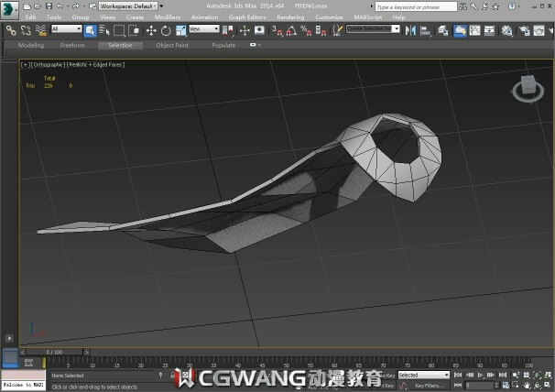This screenshot has height=392, width=555.
Task: Click the Mirror tool icon
Action: click(x=410, y=31)
